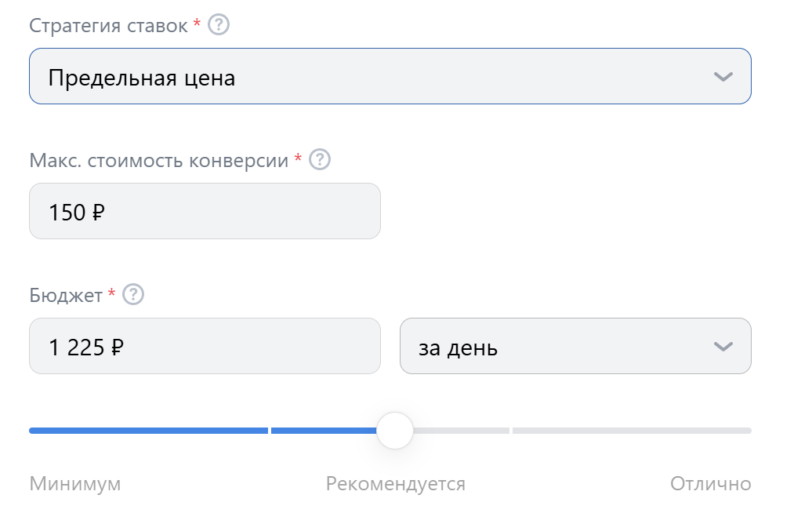
Task: Click the Макс. стоимость конверсии label
Action: [158, 160]
